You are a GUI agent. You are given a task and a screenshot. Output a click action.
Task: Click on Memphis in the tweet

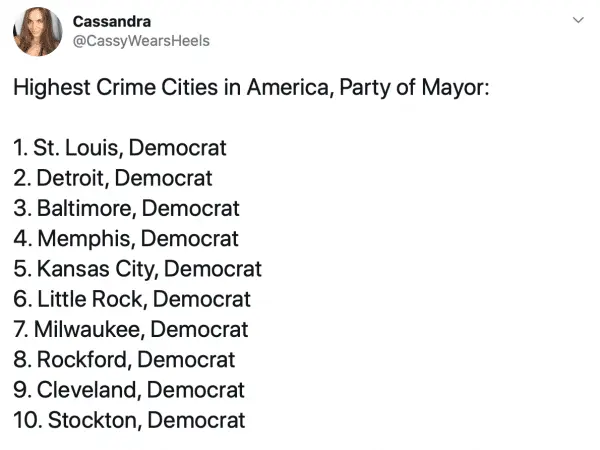(x=85, y=238)
